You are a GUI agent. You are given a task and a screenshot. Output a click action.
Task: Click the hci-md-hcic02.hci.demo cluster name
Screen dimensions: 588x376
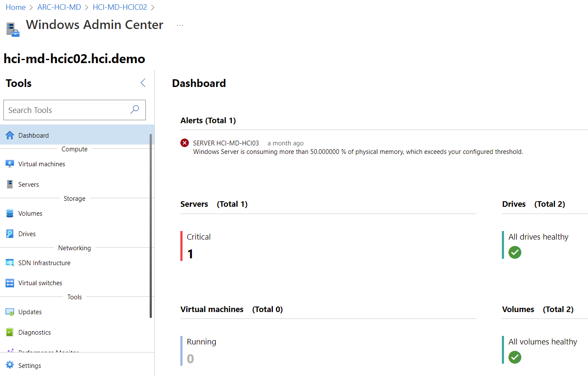click(74, 59)
